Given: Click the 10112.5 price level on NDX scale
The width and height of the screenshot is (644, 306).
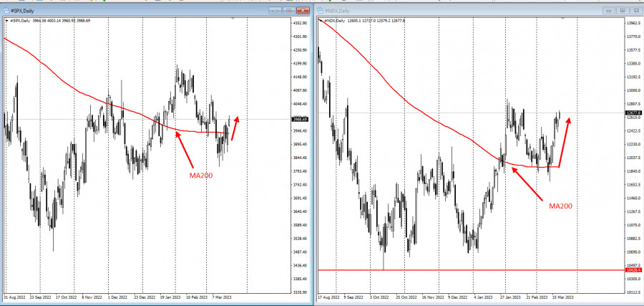Looking at the screenshot, I should click(x=634, y=292).
